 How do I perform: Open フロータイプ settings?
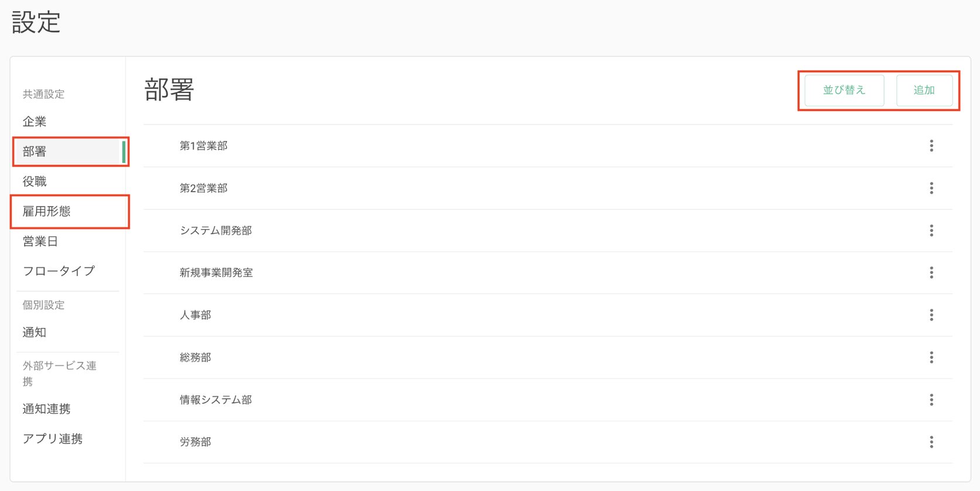coord(59,271)
